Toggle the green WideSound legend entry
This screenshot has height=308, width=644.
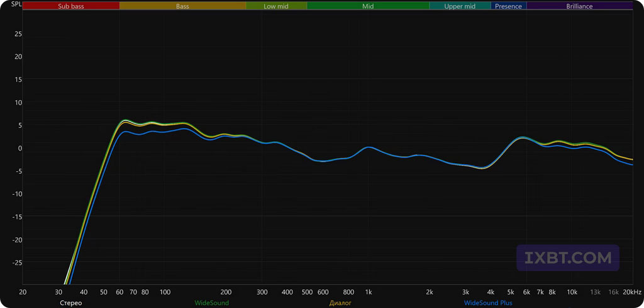click(x=211, y=303)
